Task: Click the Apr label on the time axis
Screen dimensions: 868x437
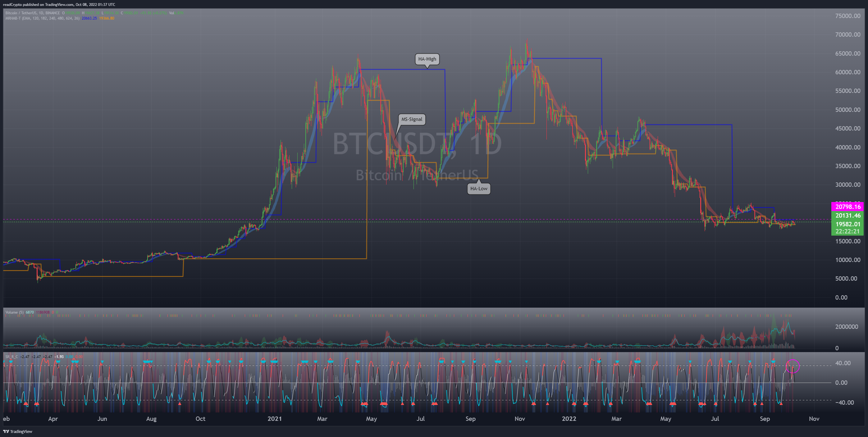Action: click(53, 419)
